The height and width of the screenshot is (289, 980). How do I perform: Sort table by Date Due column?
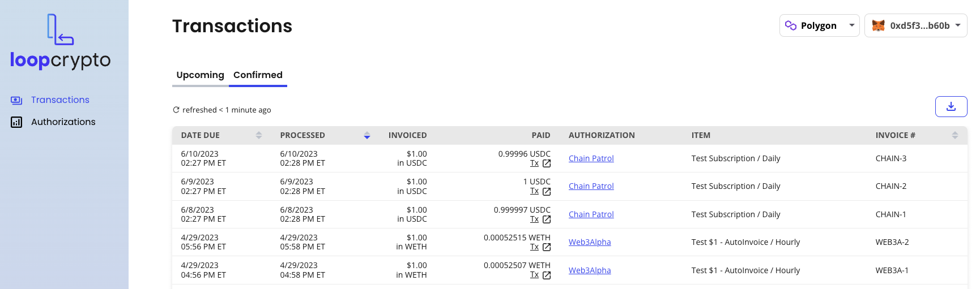[x=259, y=135]
